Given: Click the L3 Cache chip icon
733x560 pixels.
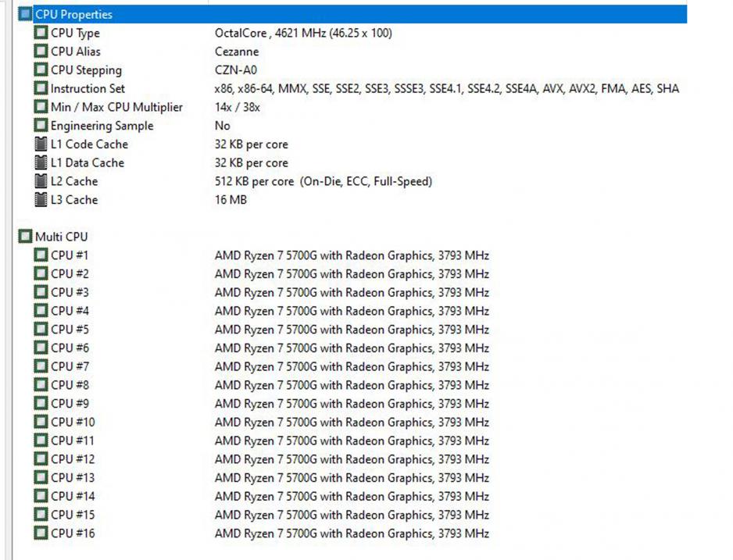Looking at the screenshot, I should point(41,200).
